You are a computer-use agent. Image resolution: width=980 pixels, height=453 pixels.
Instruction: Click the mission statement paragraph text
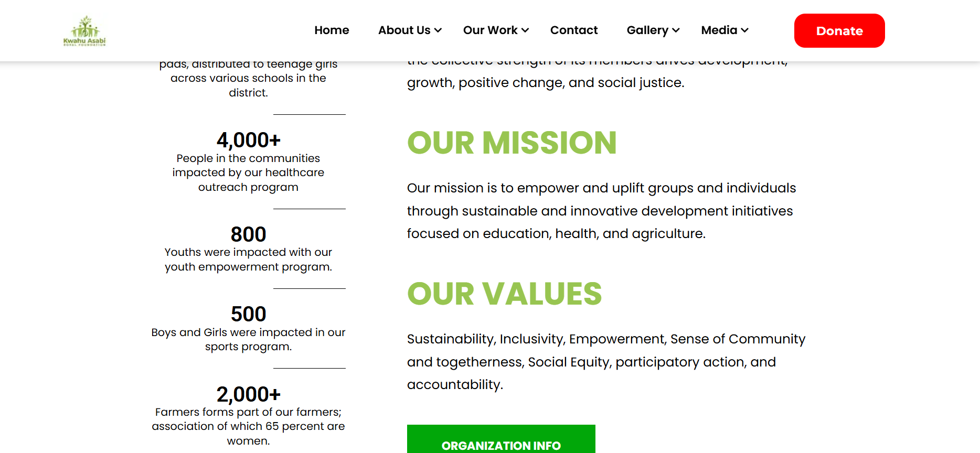601,211
